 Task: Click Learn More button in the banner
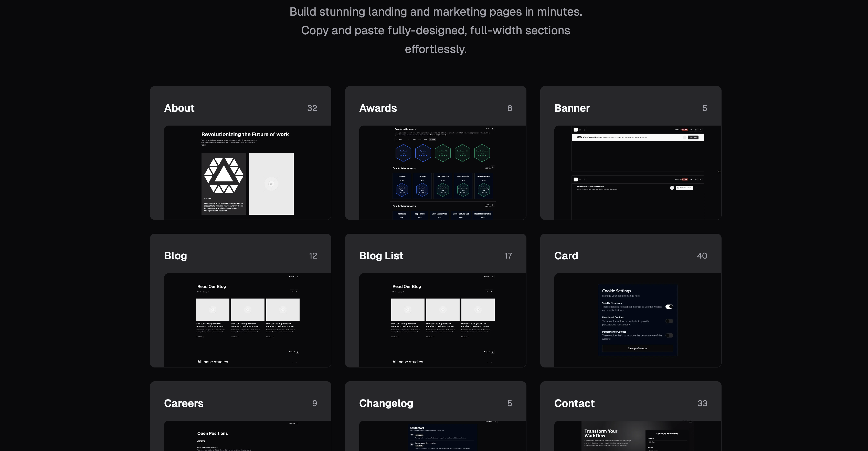pyautogui.click(x=693, y=138)
